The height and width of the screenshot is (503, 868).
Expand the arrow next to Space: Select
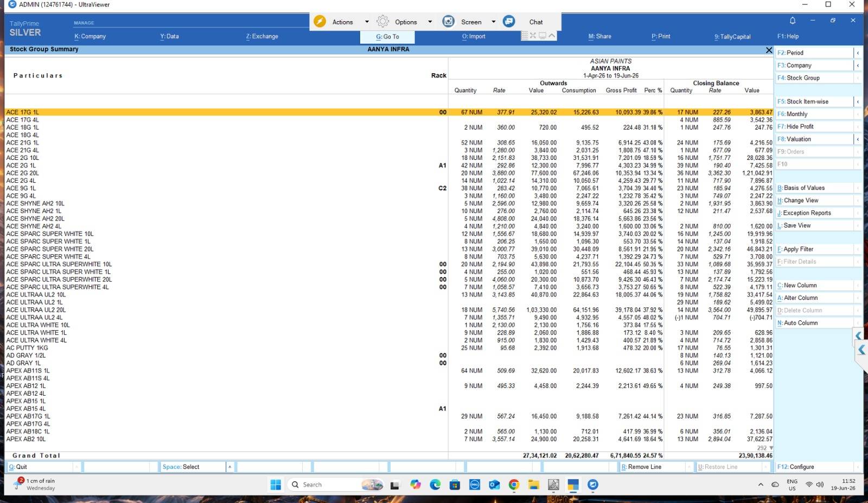coord(229,467)
